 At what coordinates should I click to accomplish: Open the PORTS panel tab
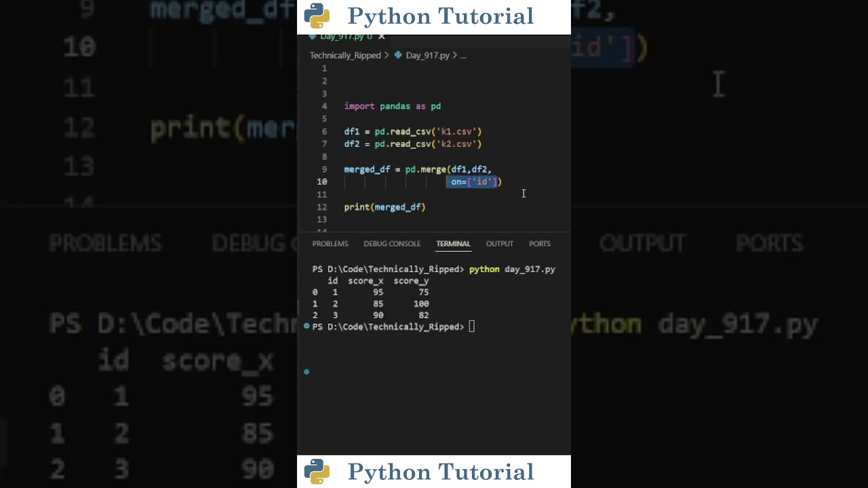[x=540, y=244]
